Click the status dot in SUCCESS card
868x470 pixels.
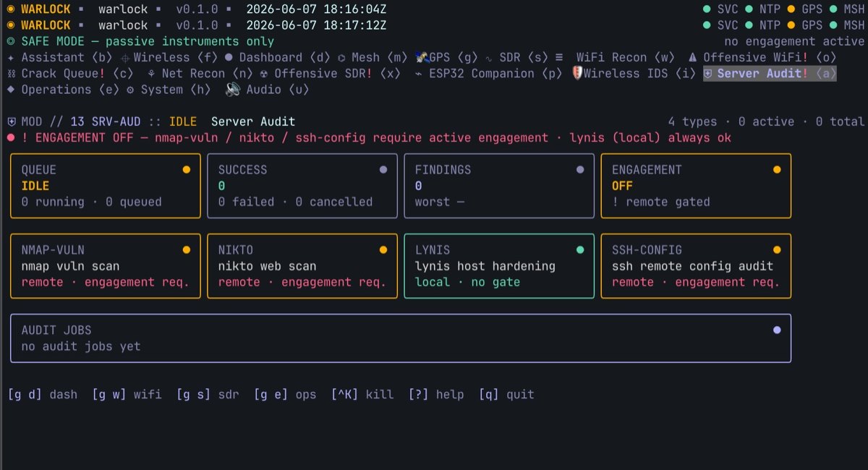(x=383, y=170)
